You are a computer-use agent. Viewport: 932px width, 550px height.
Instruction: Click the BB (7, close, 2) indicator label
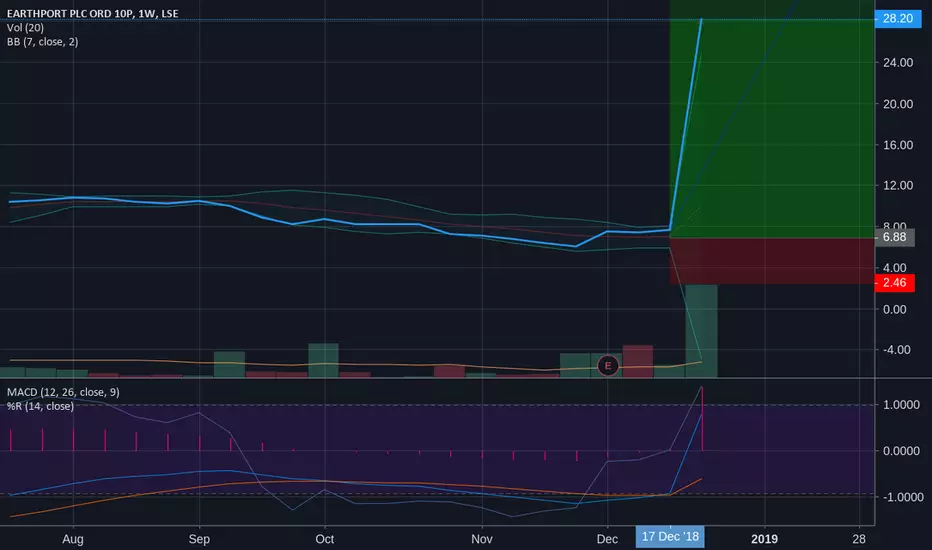pos(42,42)
